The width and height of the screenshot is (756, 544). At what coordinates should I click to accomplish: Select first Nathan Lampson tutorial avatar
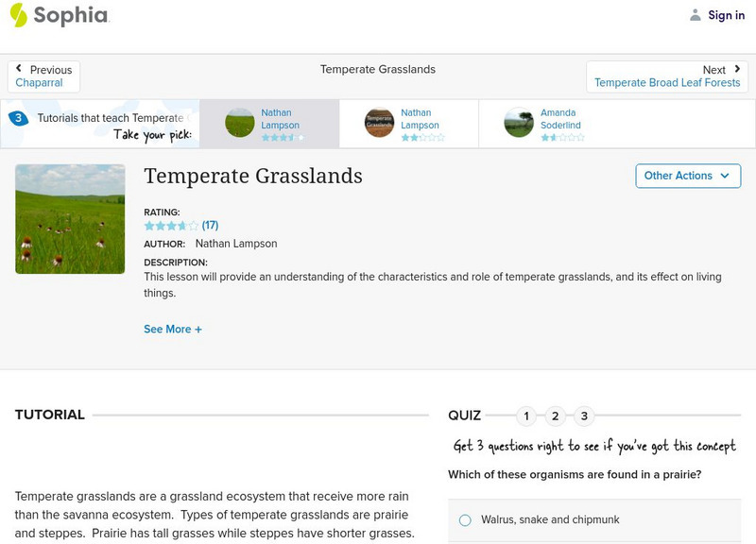pos(240,123)
